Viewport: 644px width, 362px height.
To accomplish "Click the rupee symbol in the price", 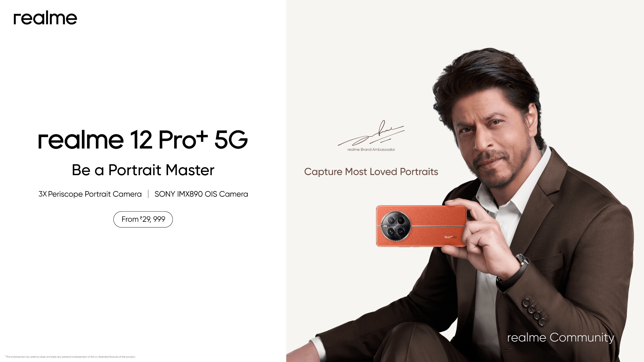I will pyautogui.click(x=141, y=218).
